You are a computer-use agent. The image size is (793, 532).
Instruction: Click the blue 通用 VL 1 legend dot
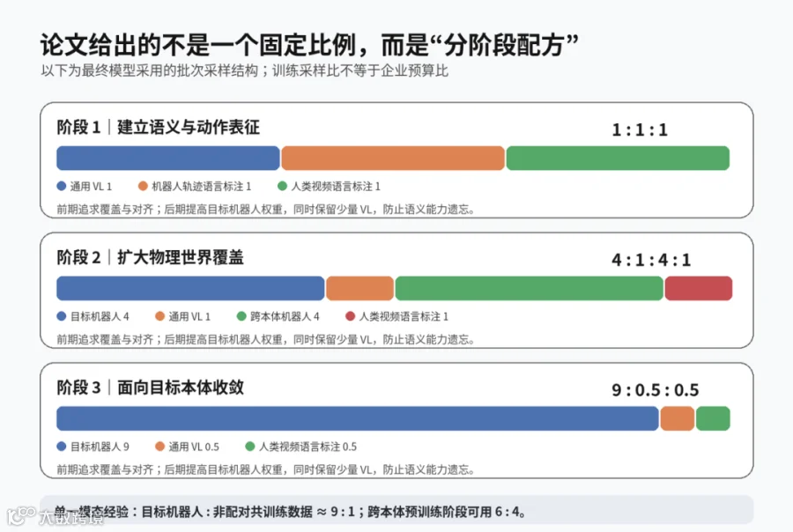tap(62, 186)
